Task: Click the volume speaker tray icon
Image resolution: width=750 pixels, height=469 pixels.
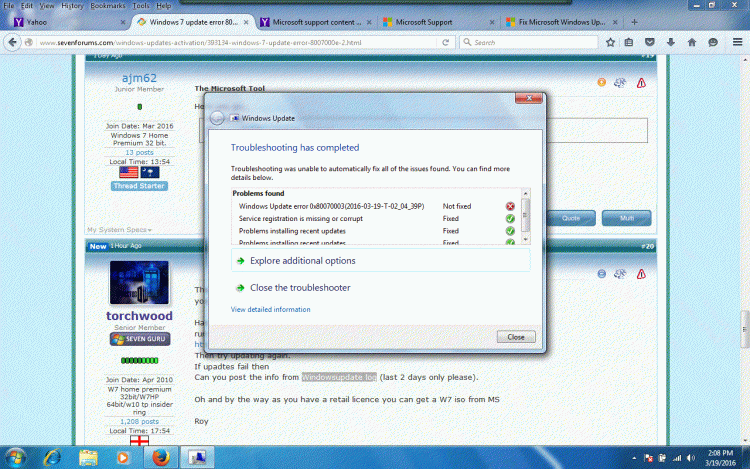Action: tap(691, 458)
